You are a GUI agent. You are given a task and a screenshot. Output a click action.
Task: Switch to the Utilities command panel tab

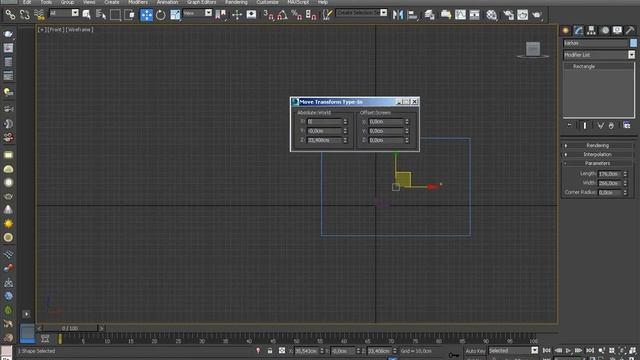pos(630,30)
